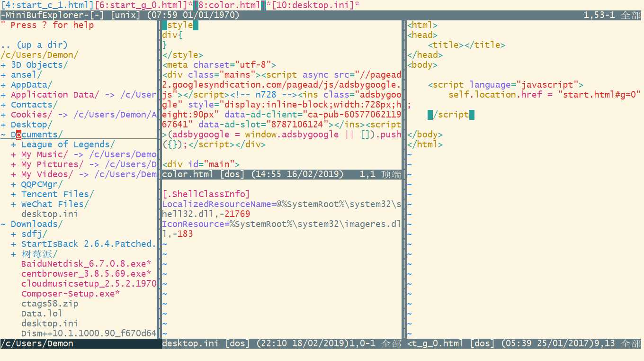Switch to the 4:start_c_1.html buffer tab

click(47, 5)
